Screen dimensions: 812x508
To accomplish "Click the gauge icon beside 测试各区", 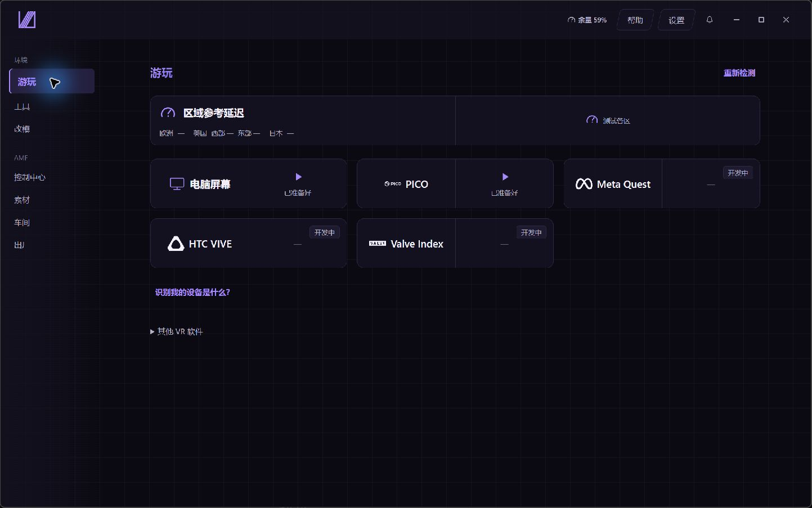I will pos(592,120).
